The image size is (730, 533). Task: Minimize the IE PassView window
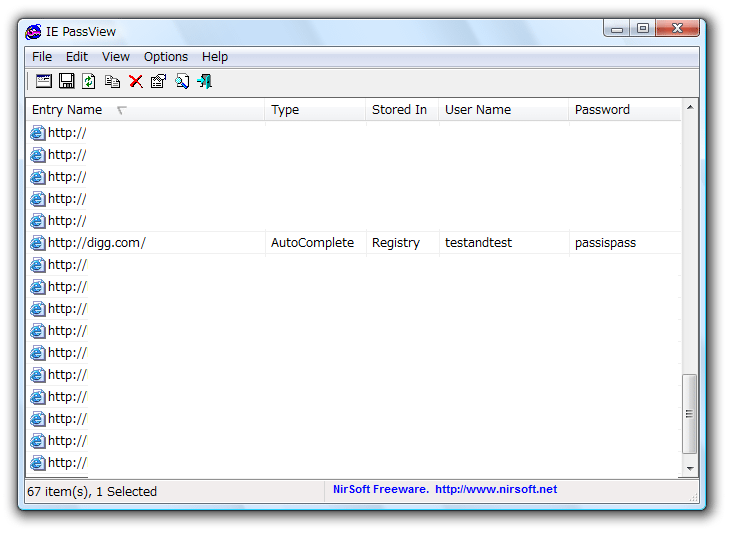click(x=616, y=29)
